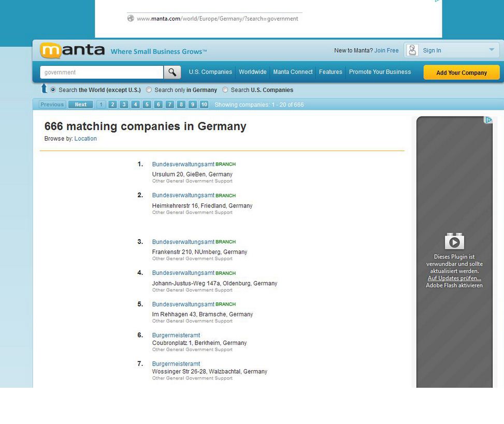Click the Next page button
Viewport: 504px width, 424px height.
tap(81, 105)
